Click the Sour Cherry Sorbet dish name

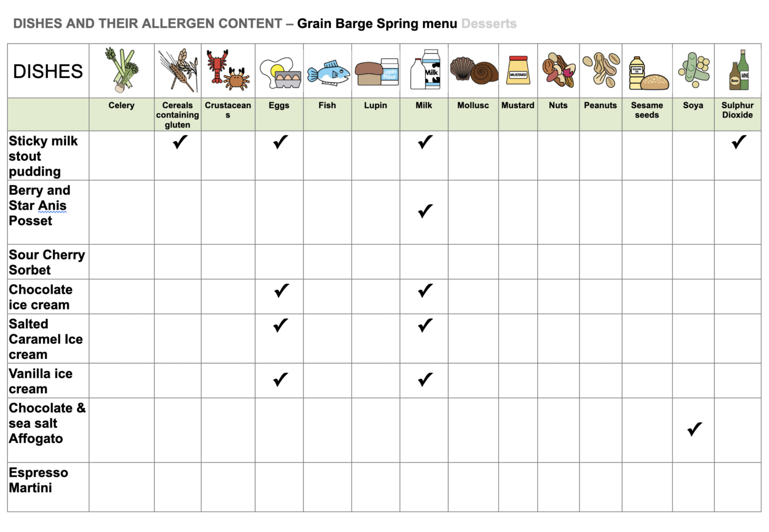click(x=47, y=262)
